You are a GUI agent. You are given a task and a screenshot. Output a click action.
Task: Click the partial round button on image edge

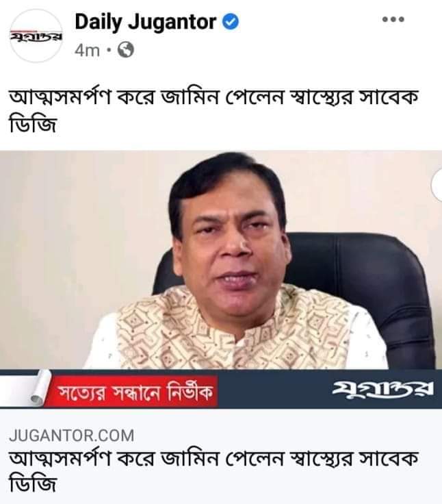437,185
